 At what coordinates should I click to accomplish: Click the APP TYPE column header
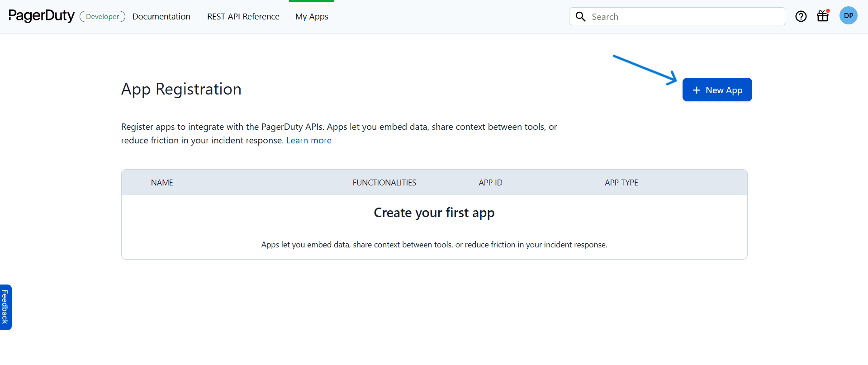[621, 183]
